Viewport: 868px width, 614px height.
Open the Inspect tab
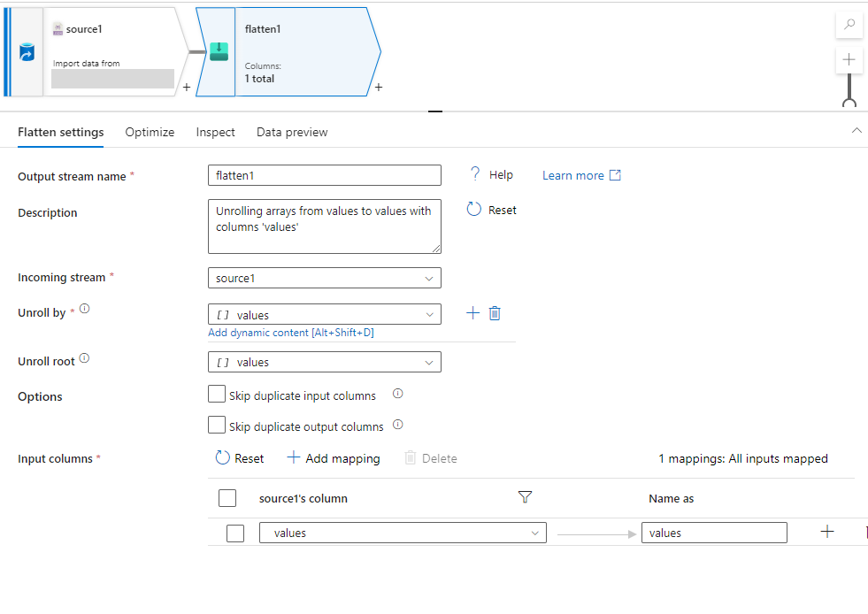point(215,132)
